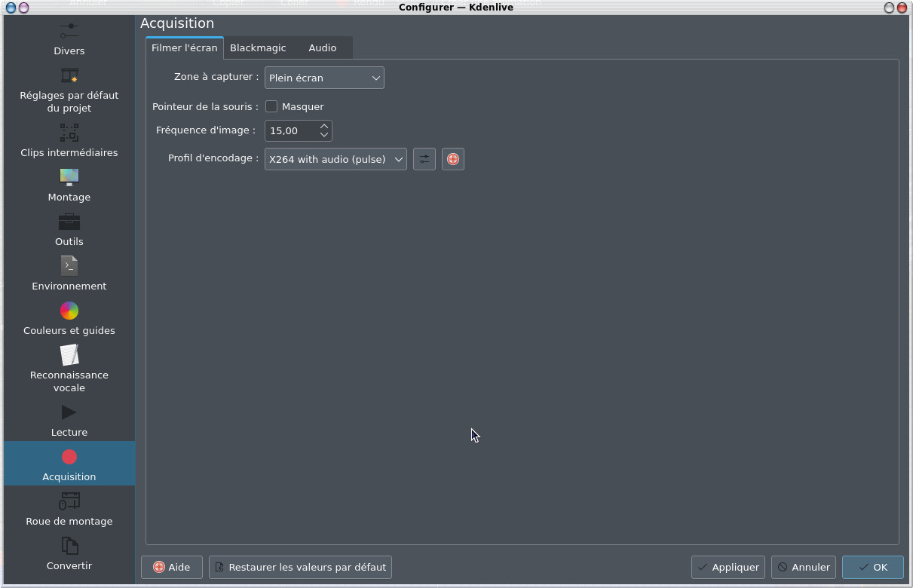Confirm with the OK button
This screenshot has width=913, height=588.
point(873,567)
